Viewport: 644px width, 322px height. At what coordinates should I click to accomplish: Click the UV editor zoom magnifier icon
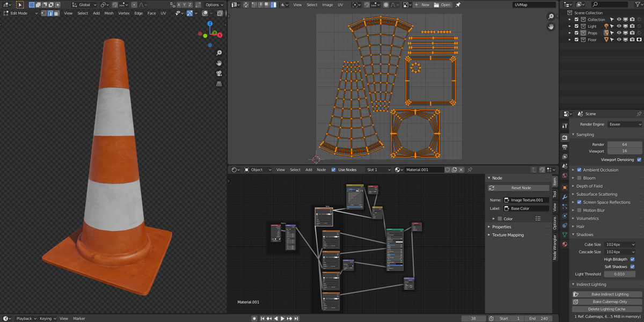pos(551,17)
